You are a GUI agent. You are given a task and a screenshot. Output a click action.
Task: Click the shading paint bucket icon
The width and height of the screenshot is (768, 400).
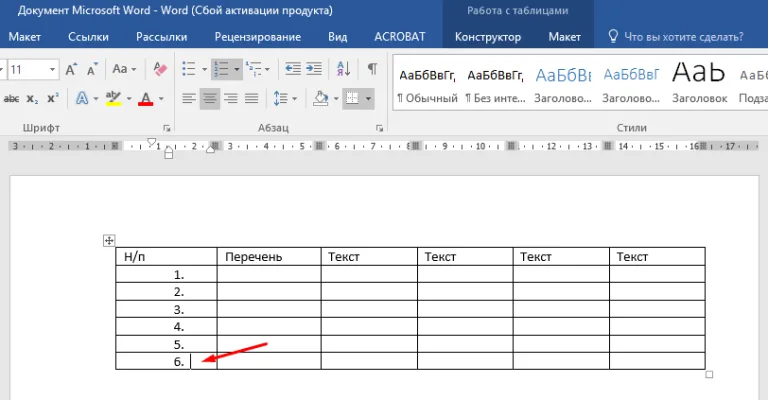pyautogui.click(x=321, y=99)
